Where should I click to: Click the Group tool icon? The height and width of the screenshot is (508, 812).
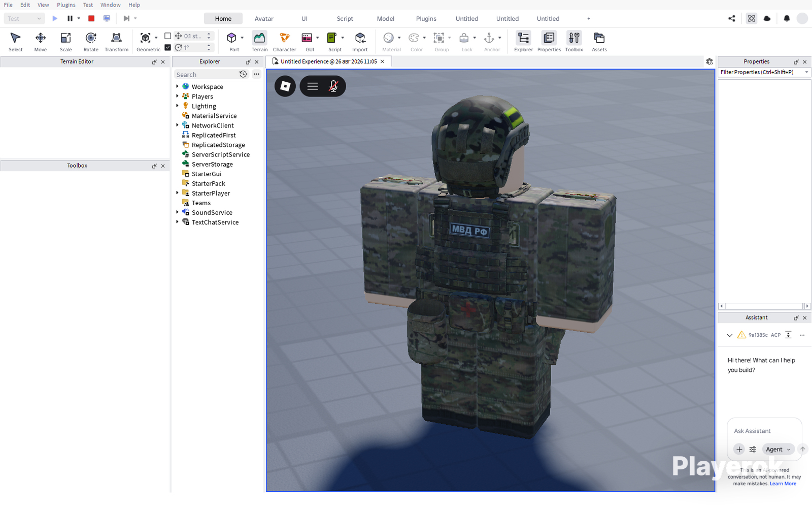click(439, 38)
